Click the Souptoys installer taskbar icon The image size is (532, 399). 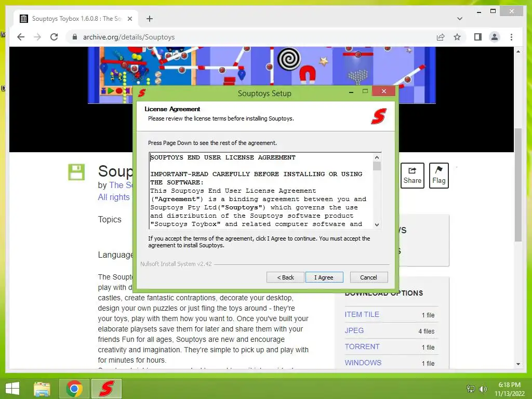pos(106,389)
